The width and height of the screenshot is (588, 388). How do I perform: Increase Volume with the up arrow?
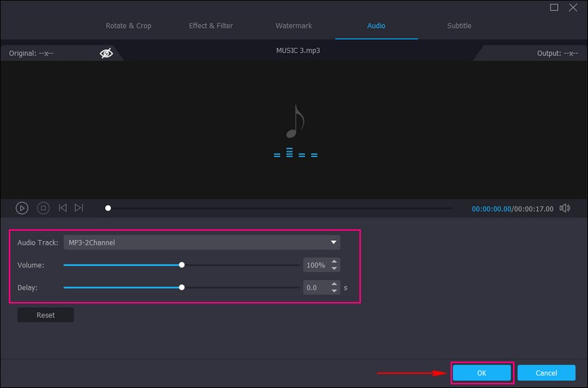tap(334, 262)
